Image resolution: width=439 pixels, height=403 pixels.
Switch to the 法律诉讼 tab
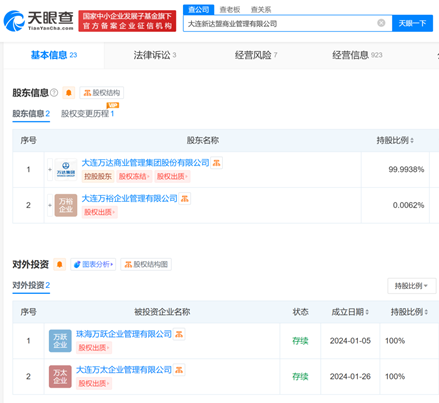pos(155,55)
